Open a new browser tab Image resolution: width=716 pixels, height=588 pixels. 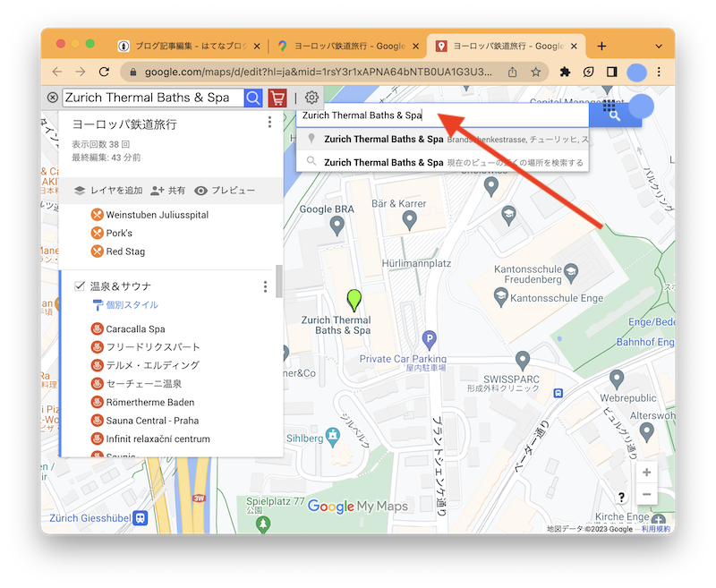click(x=601, y=47)
